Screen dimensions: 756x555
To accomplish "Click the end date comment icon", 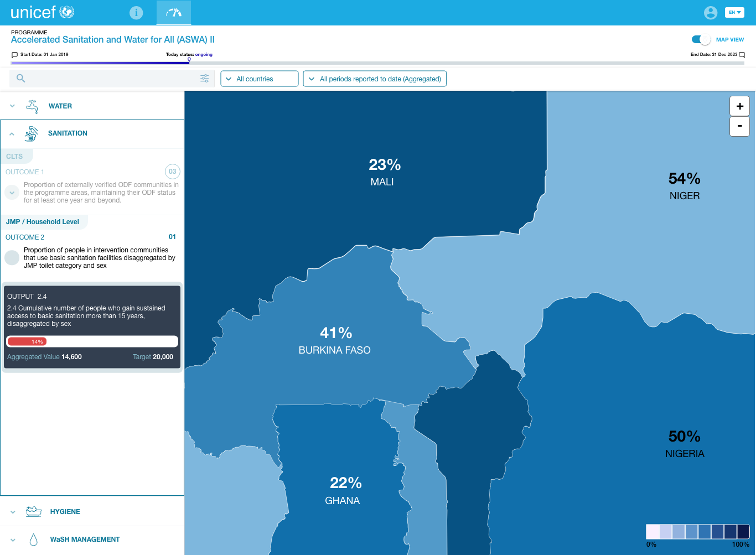I will coord(742,55).
